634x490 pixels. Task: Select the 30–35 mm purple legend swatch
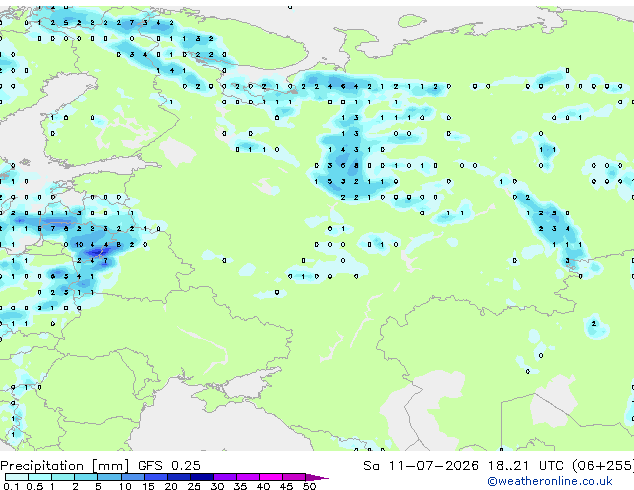(225, 477)
